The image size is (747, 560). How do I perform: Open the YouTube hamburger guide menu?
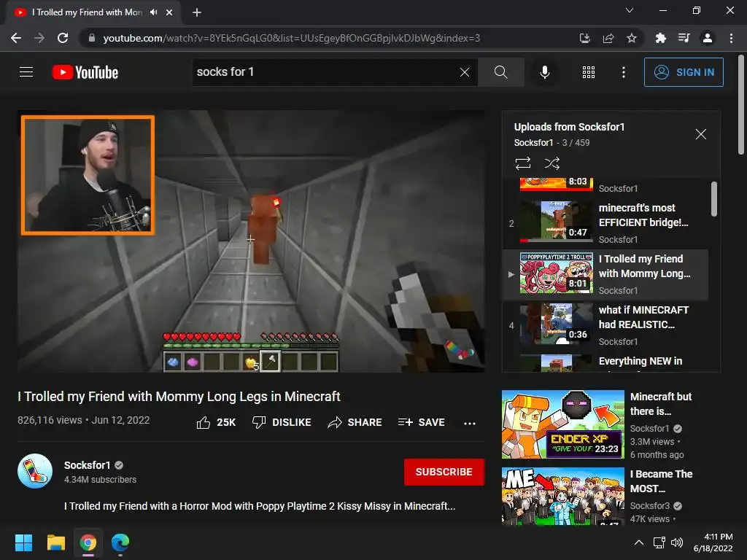tap(26, 72)
